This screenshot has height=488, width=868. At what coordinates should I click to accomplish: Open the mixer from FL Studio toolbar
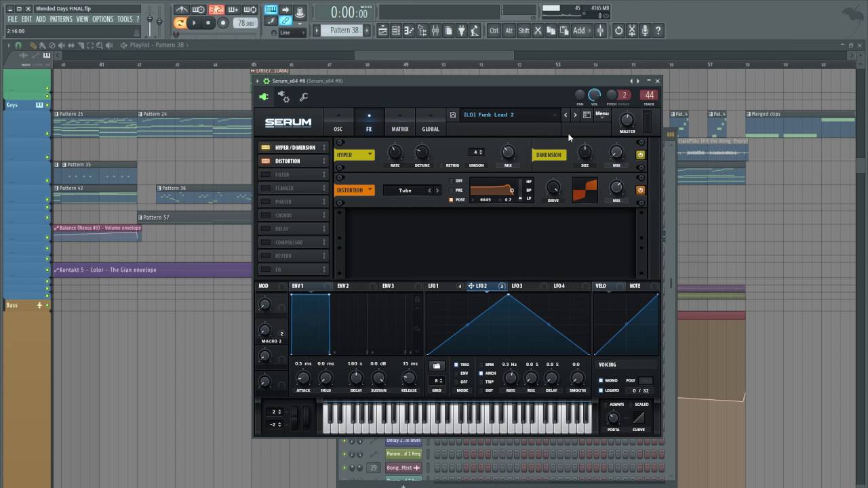click(435, 30)
